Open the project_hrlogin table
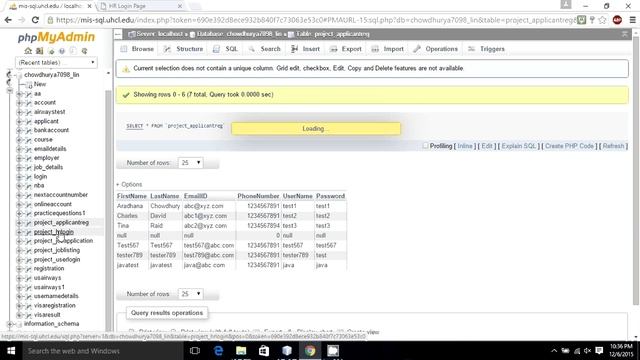Screen dimensions: 640x360 (x=53, y=232)
